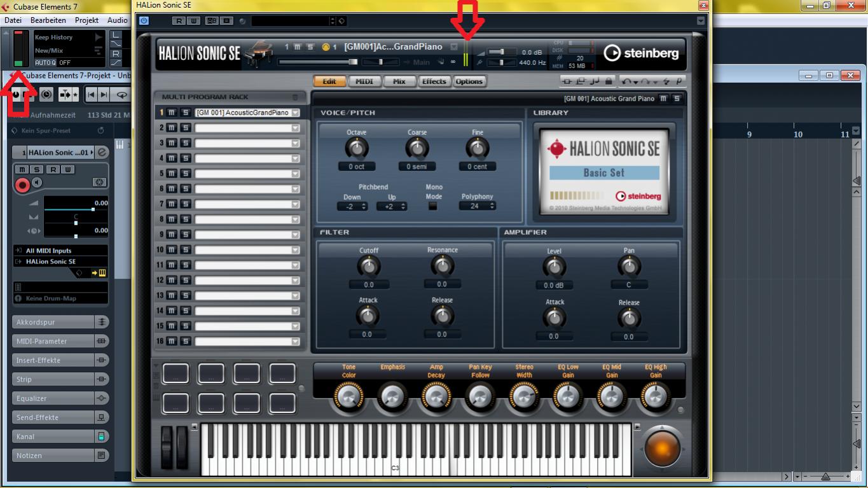Screen dimensions: 868x488
Task: Click the Steinberg logo in plugin header
Action: click(x=641, y=53)
